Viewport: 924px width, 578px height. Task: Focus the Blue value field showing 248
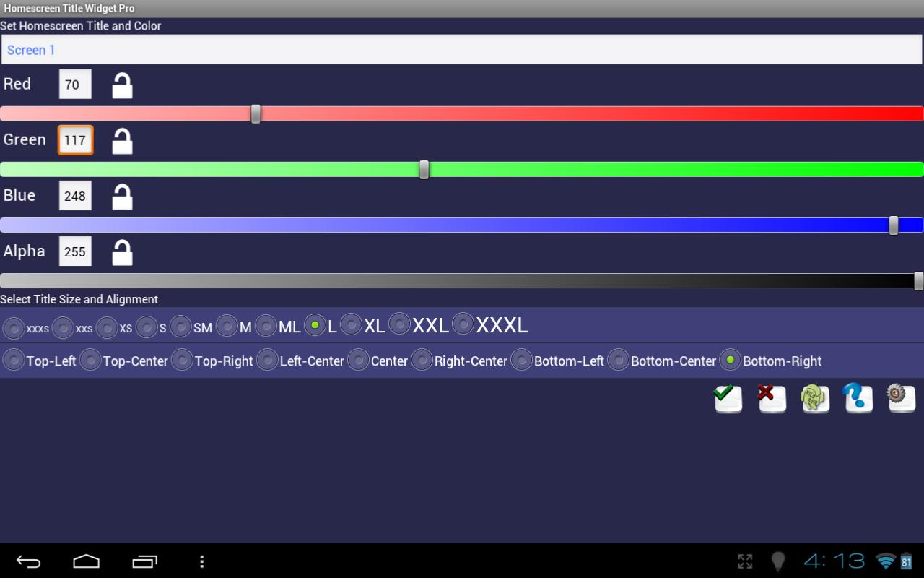point(75,196)
